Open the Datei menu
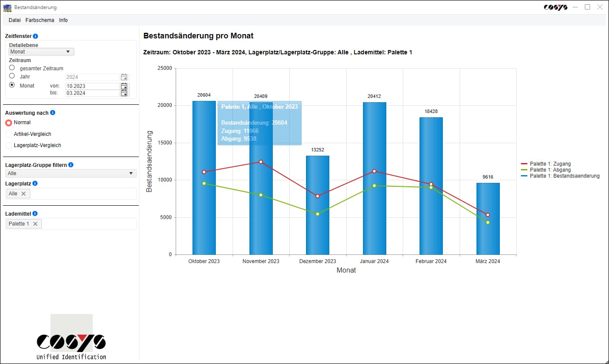Viewport: 609px width, 364px height. coord(15,20)
